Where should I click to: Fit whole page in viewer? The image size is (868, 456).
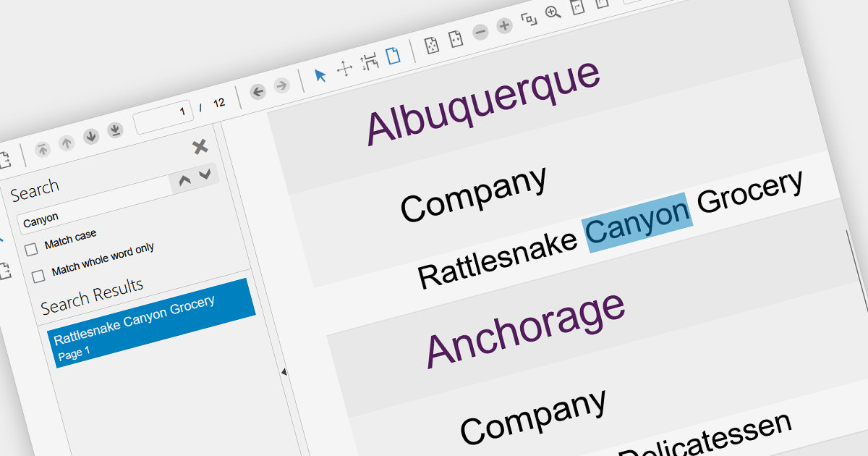[x=432, y=46]
